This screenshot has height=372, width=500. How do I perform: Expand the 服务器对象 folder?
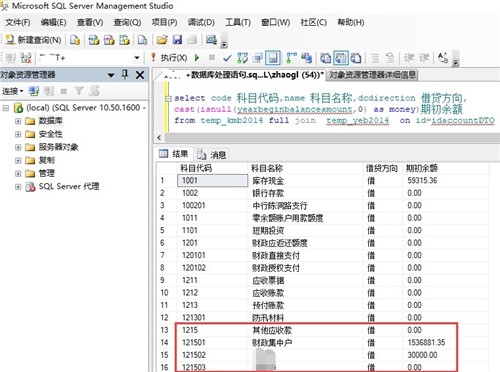(18, 147)
